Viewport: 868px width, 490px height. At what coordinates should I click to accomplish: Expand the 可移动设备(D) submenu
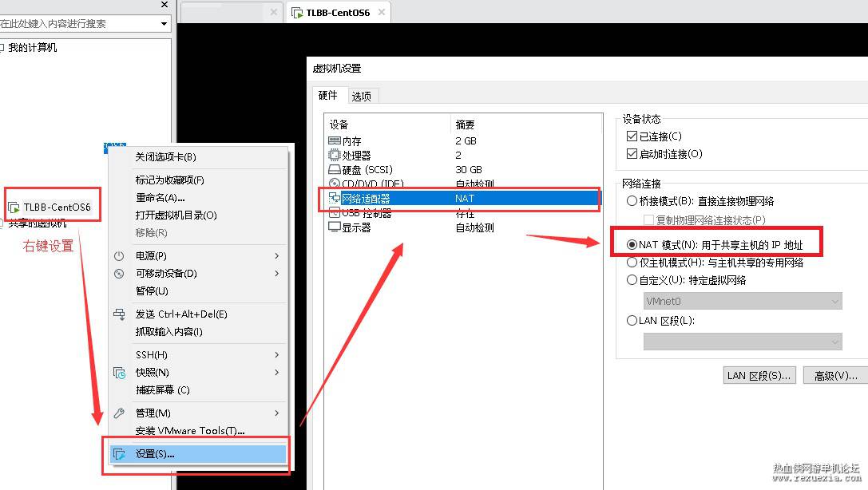(277, 273)
